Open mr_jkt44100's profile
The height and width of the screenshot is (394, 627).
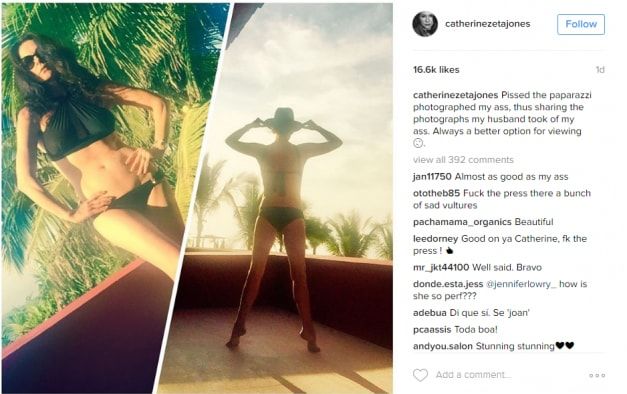[x=441, y=267]
